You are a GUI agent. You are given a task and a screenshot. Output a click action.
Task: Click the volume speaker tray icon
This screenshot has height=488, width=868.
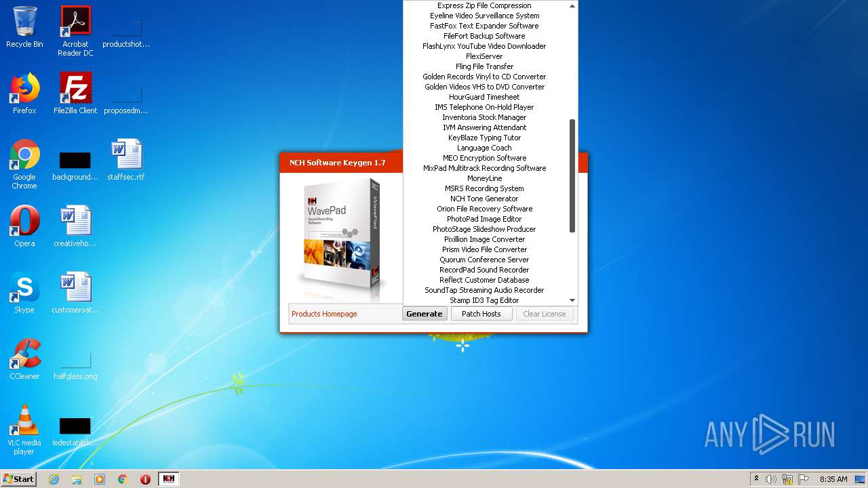pyautogui.click(x=771, y=479)
